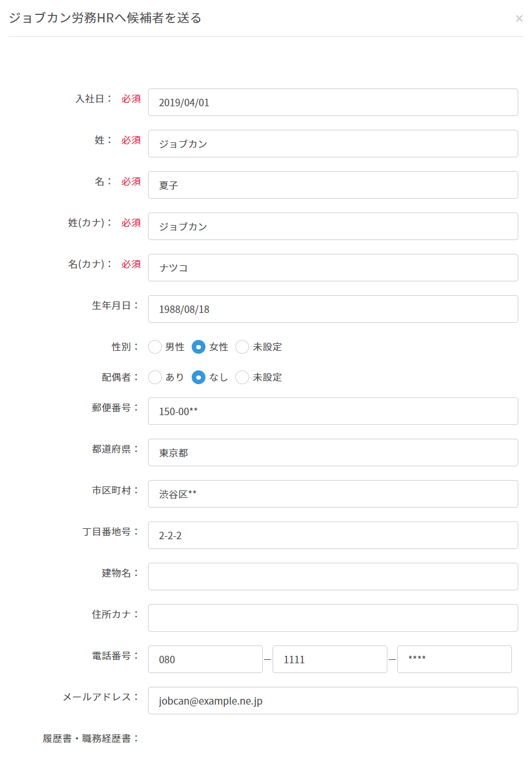Focus the 名(カナ) field with ナツコ
Image resolution: width=532 pixels, height=758 pixels.
coord(333,268)
